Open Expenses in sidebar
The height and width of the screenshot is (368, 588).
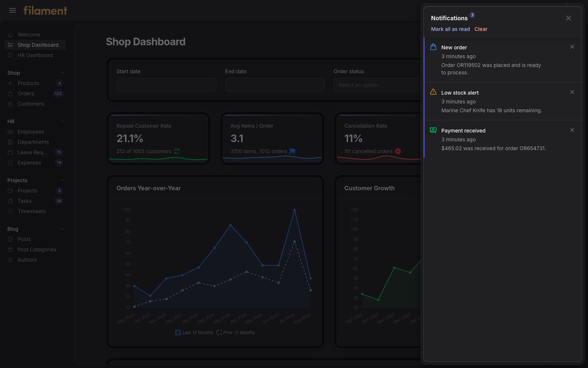click(x=35, y=163)
